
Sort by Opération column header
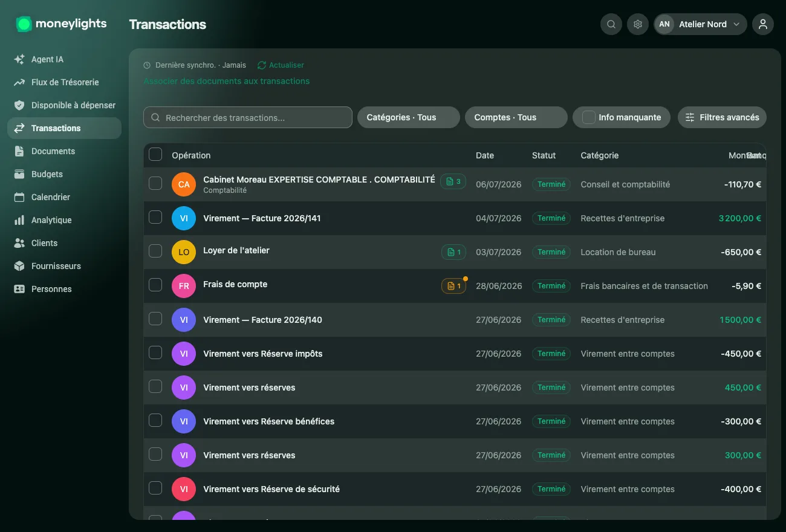[x=191, y=155]
